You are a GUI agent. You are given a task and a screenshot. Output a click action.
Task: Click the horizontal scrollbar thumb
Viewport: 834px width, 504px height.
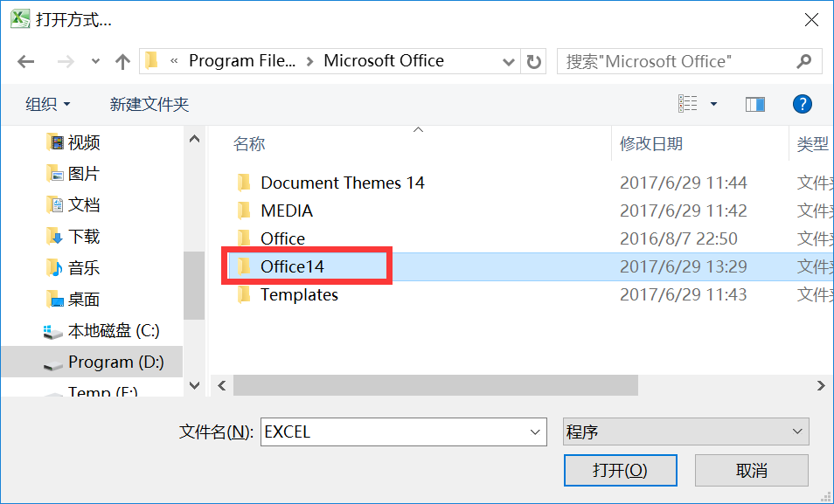coord(435,385)
